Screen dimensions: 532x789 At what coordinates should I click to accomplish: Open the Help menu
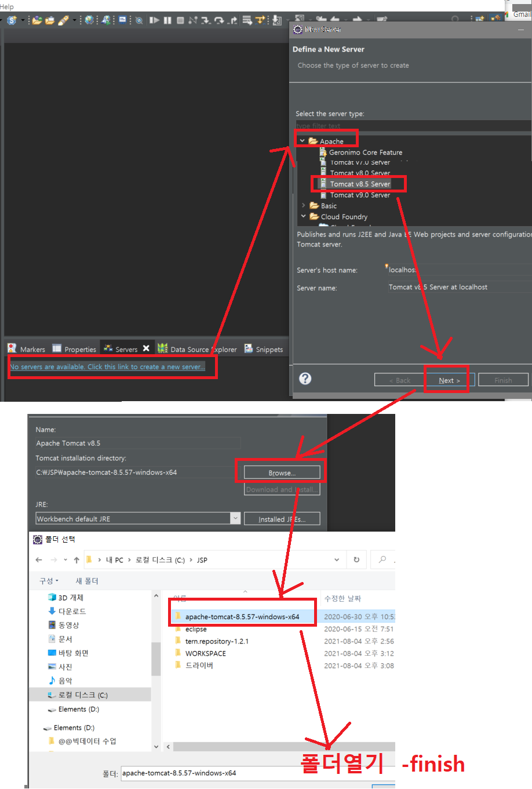(x=6, y=6)
